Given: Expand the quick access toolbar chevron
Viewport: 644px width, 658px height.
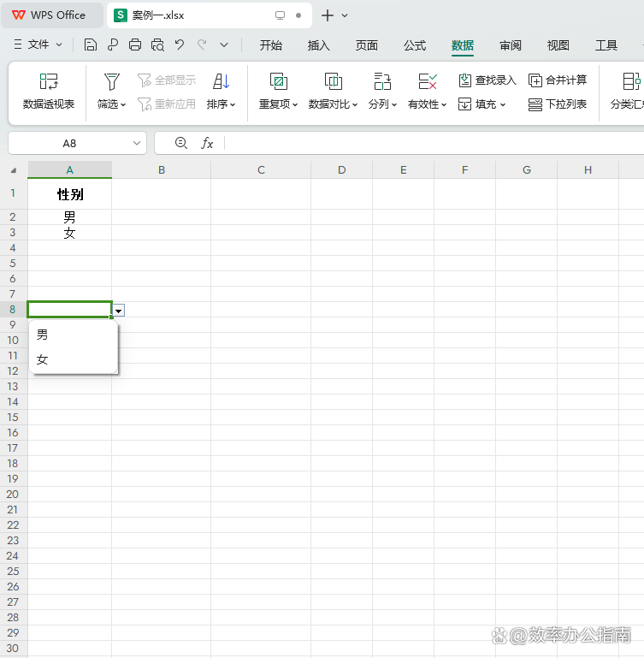Looking at the screenshot, I should click(224, 44).
